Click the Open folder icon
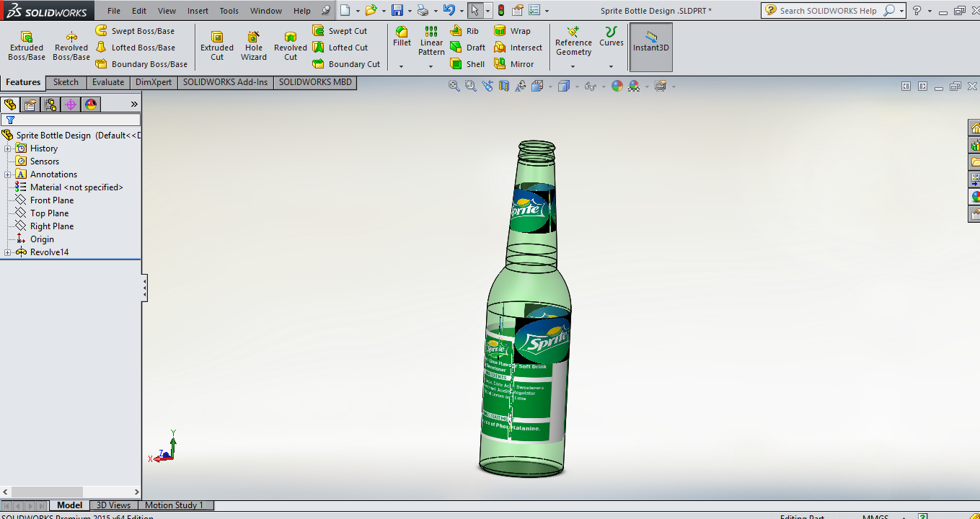This screenshot has height=519, width=980. 371,10
